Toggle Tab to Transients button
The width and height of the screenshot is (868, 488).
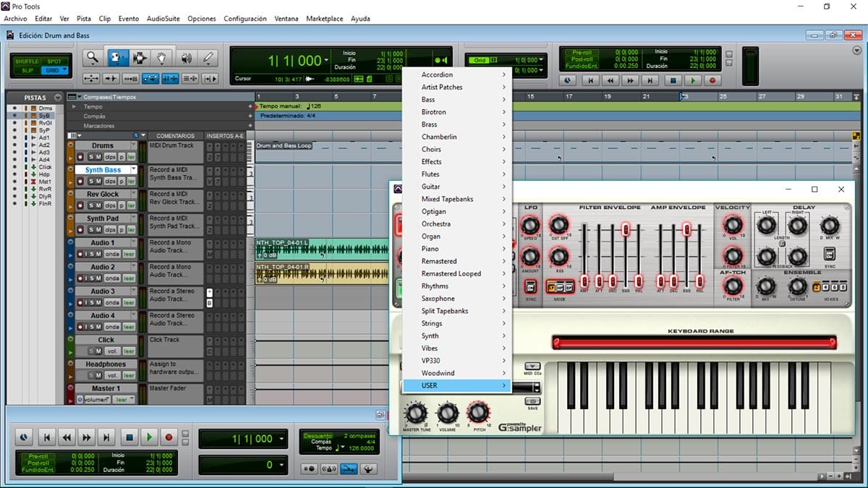point(111,78)
